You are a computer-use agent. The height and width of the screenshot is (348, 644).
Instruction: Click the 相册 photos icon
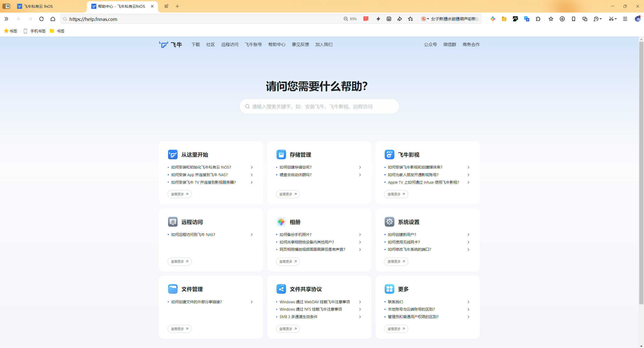click(281, 222)
